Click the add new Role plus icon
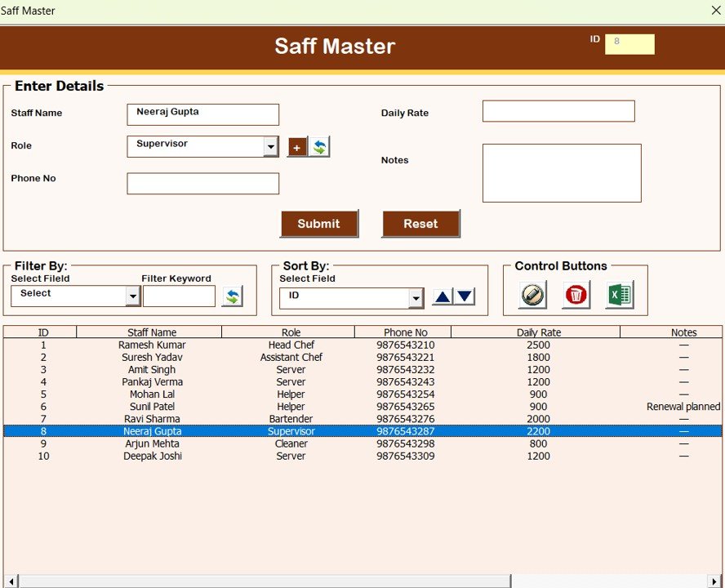725x588 pixels. click(x=296, y=147)
